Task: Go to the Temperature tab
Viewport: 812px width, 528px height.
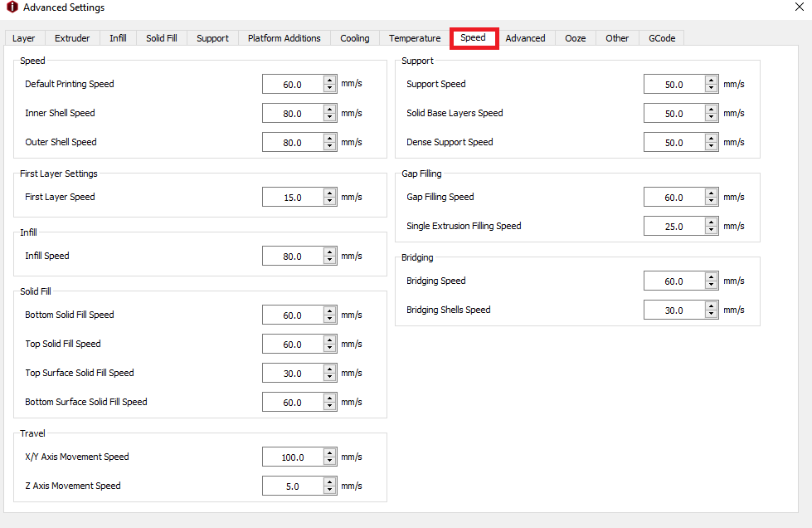Action: [415, 38]
